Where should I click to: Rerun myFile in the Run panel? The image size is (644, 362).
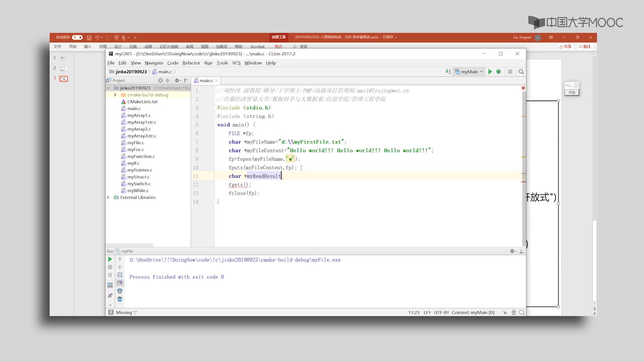point(110,259)
